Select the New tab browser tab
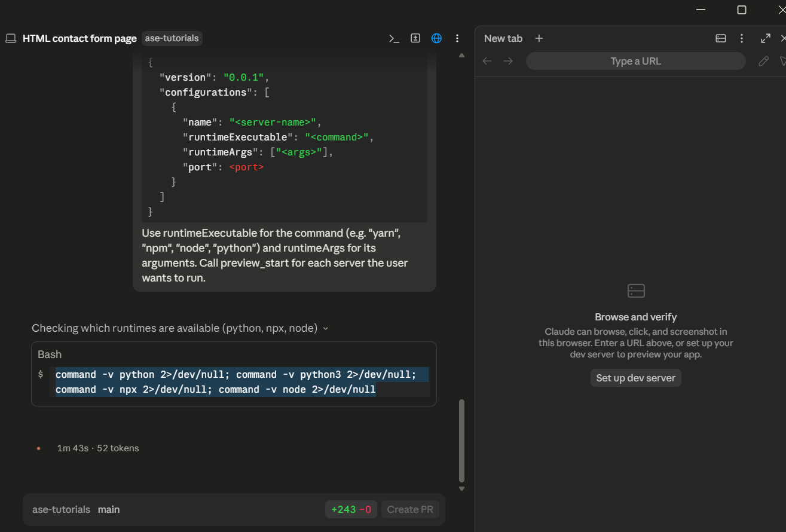The image size is (786, 532). (x=503, y=38)
